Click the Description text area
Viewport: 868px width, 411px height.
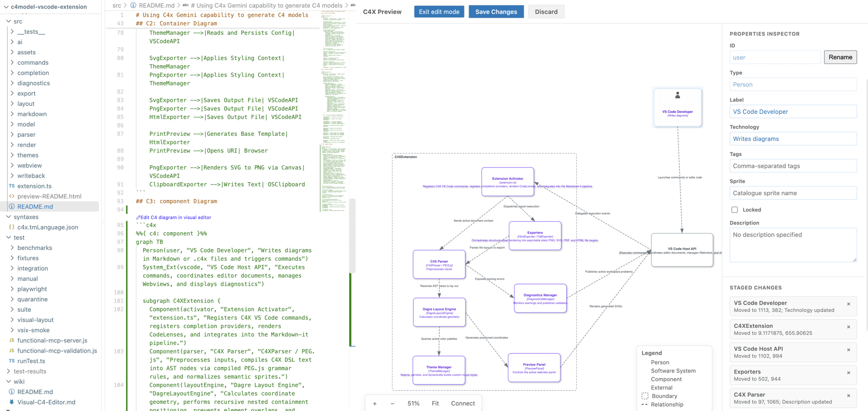[793, 245]
